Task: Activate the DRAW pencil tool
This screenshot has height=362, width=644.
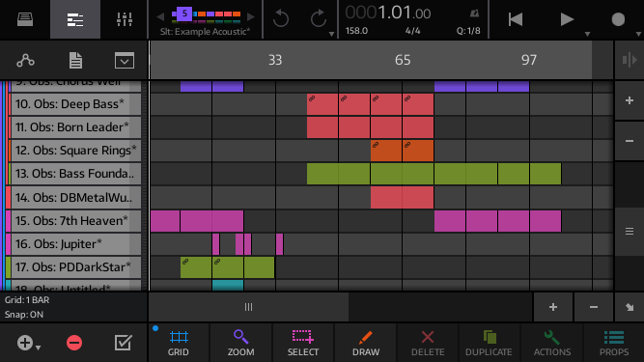Action: point(366,343)
